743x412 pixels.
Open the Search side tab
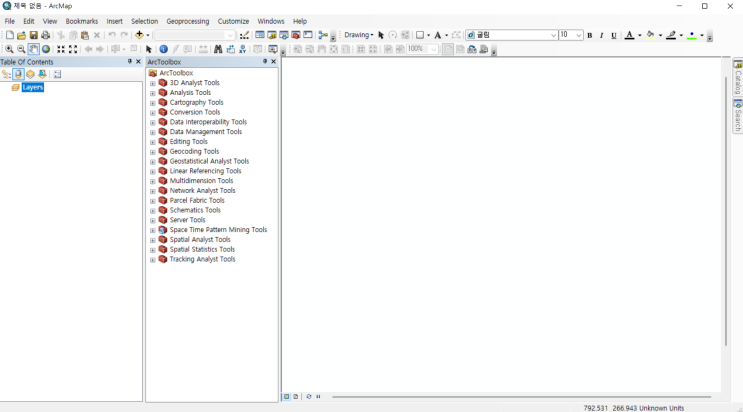click(738, 116)
